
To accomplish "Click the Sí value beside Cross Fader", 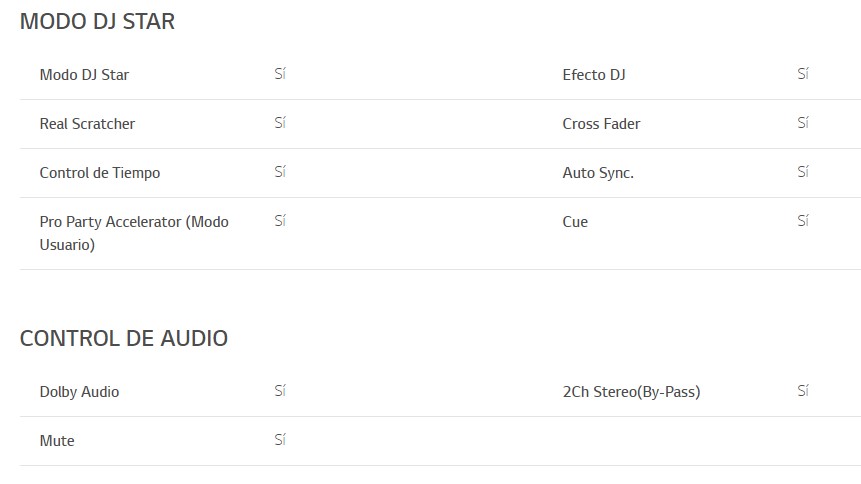I will point(803,123).
